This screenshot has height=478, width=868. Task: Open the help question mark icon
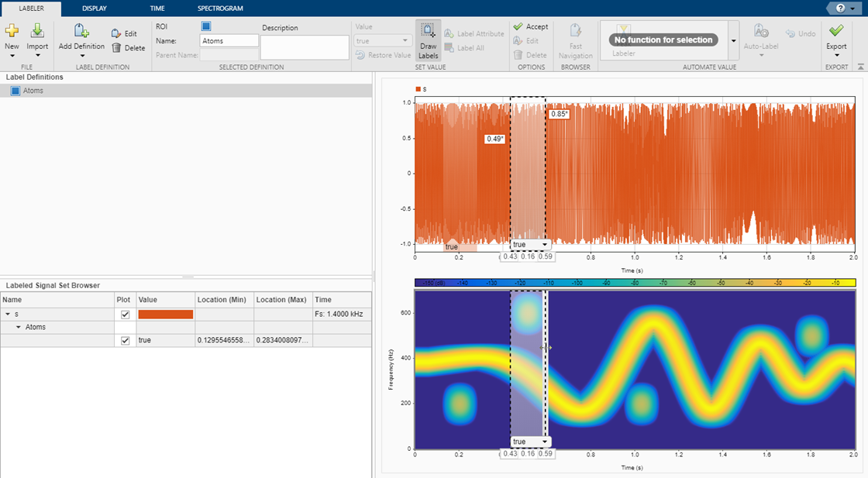click(x=841, y=8)
